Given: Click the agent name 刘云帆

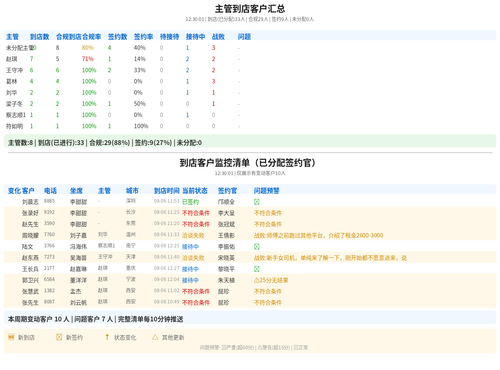Looking at the screenshot, I should (x=78, y=302).
